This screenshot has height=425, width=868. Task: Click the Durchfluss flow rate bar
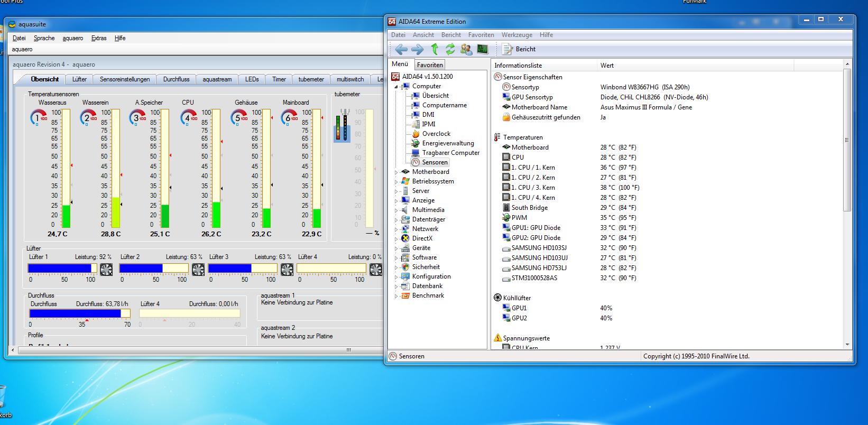pyautogui.click(x=79, y=313)
